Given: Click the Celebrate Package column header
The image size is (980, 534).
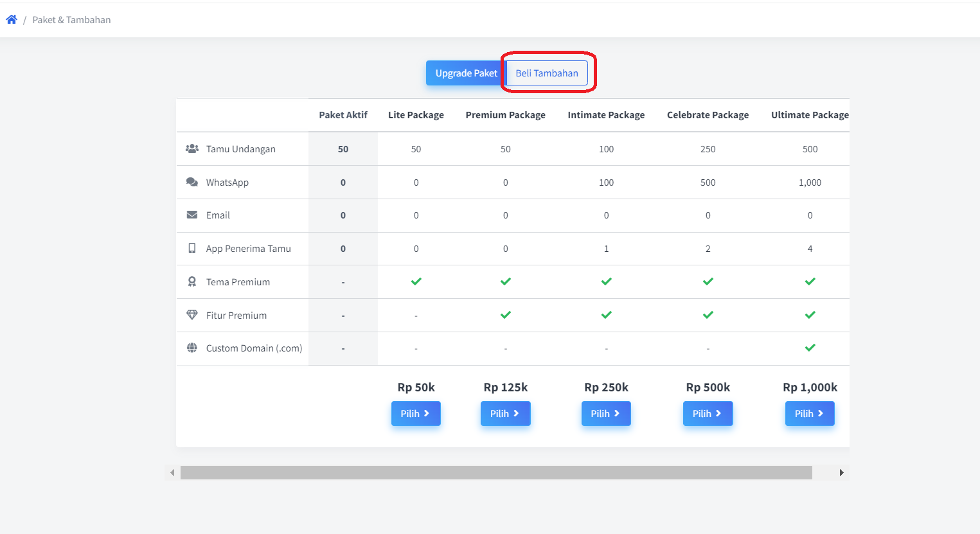Looking at the screenshot, I should [708, 115].
